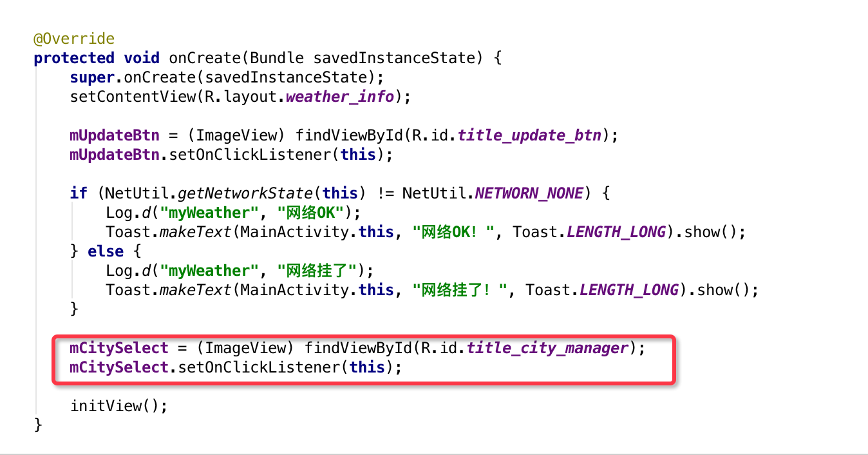Click the NETWORN_NONE constant
The height and width of the screenshot is (455, 868).
[x=528, y=193]
